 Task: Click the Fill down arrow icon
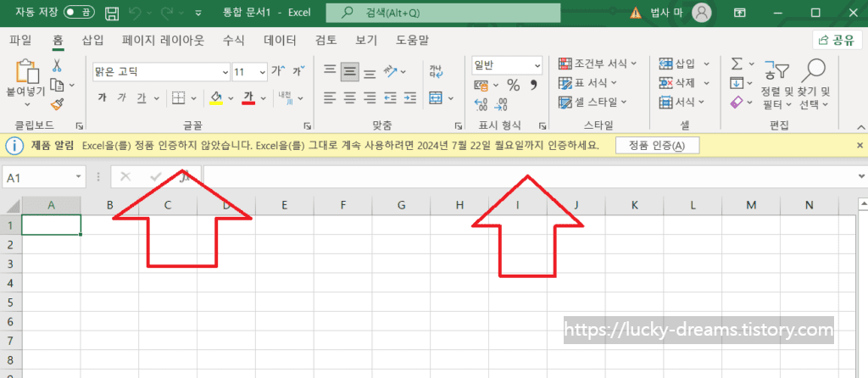click(737, 84)
